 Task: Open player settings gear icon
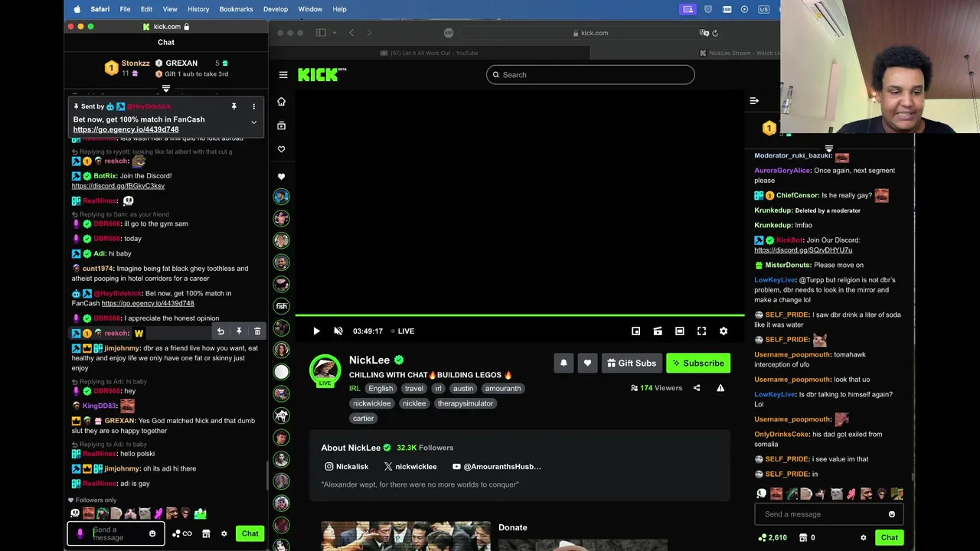724,331
